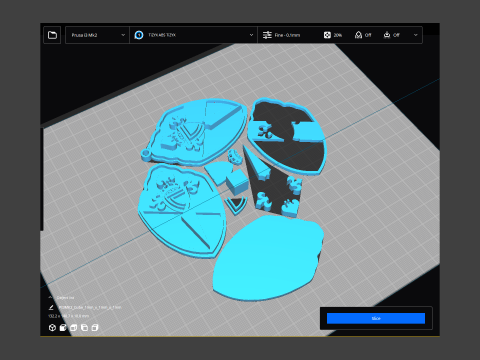Image resolution: width=480 pixels, height=360 pixels.
Task: Click the 20% infill value
Action: point(338,35)
